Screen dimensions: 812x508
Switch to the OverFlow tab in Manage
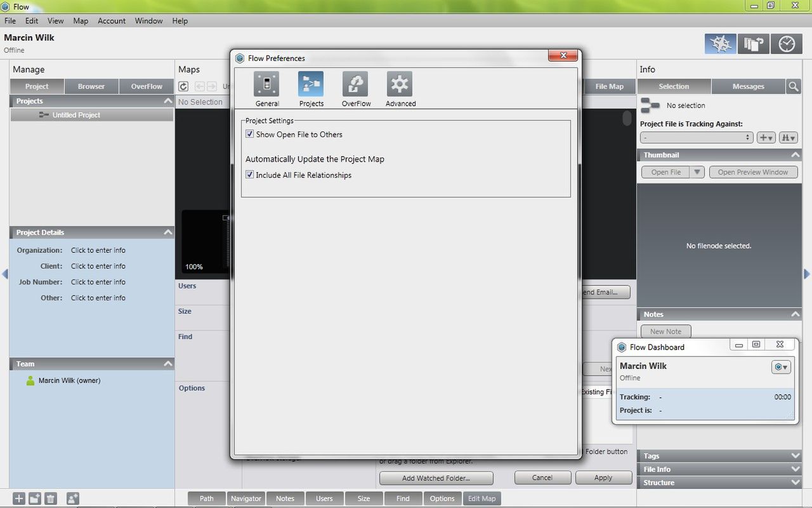point(147,86)
